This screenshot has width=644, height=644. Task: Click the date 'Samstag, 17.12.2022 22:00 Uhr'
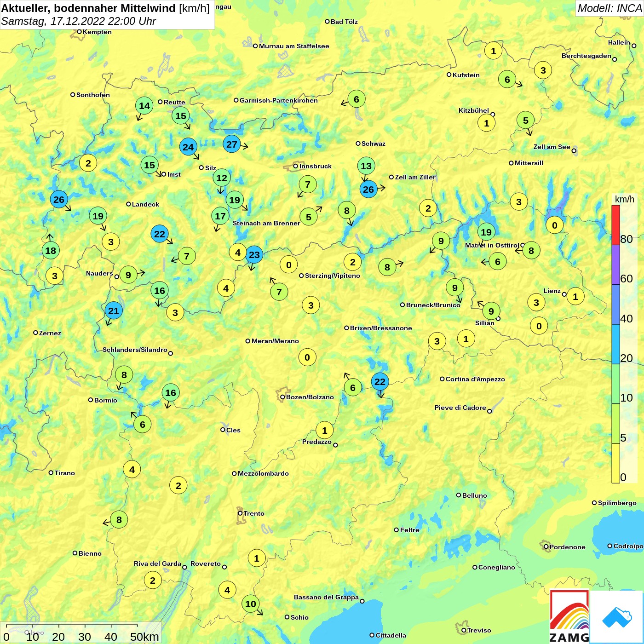[79, 21]
